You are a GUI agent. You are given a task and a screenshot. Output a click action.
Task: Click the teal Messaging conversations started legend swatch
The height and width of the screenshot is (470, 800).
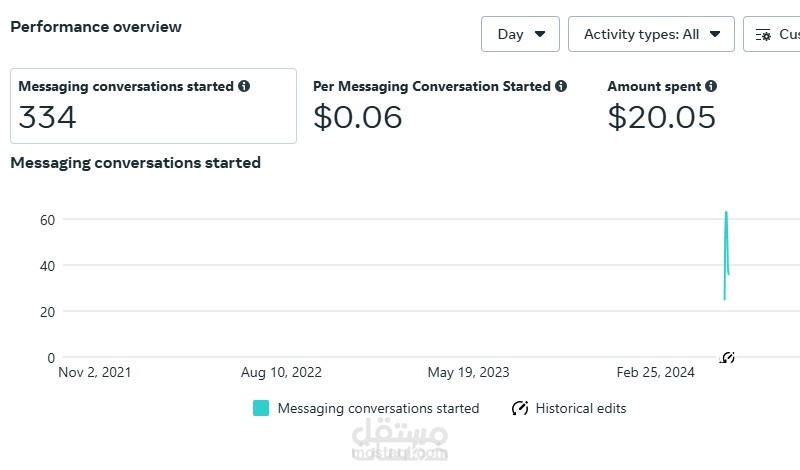point(261,408)
